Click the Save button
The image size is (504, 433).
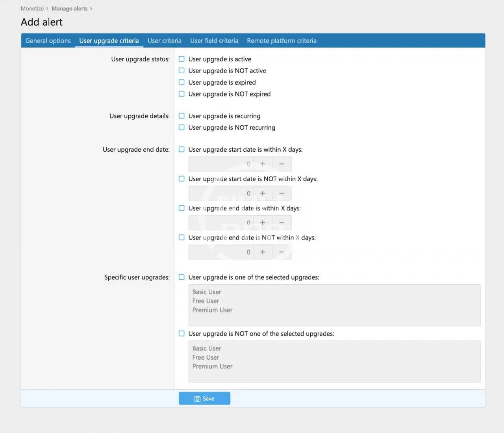(204, 399)
